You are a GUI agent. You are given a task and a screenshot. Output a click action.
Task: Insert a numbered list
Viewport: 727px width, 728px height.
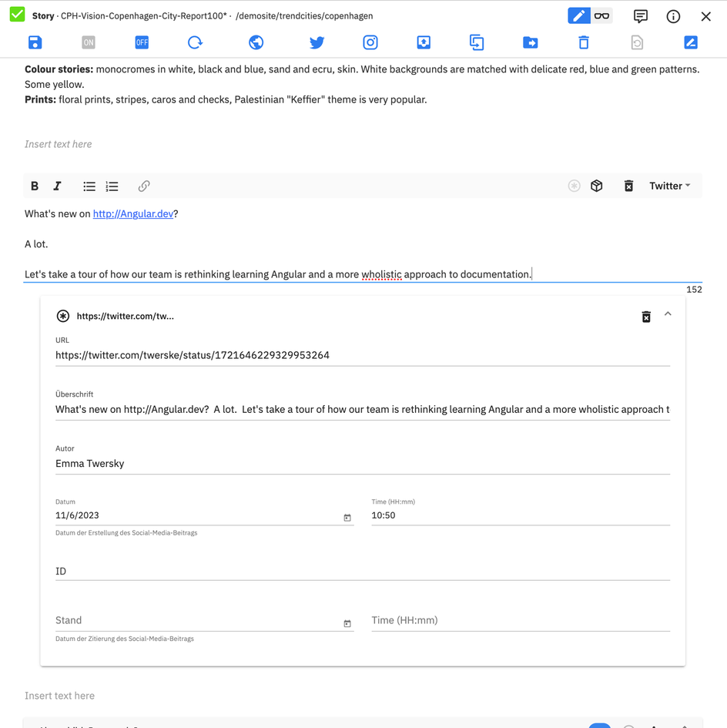pyautogui.click(x=112, y=186)
